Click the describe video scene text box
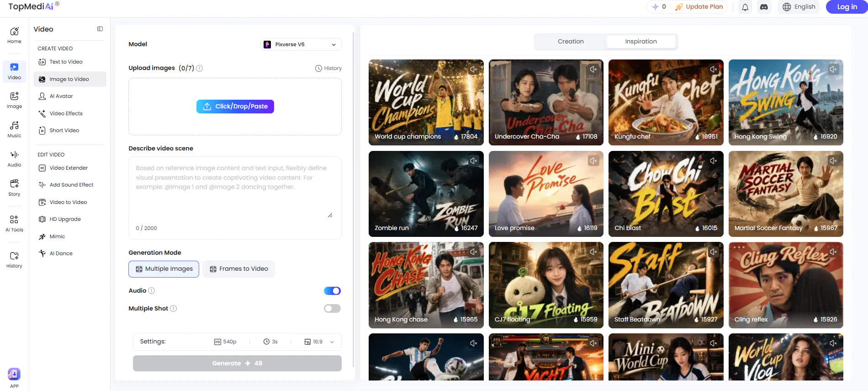Viewport: 868px width, 391px height. coord(235,198)
